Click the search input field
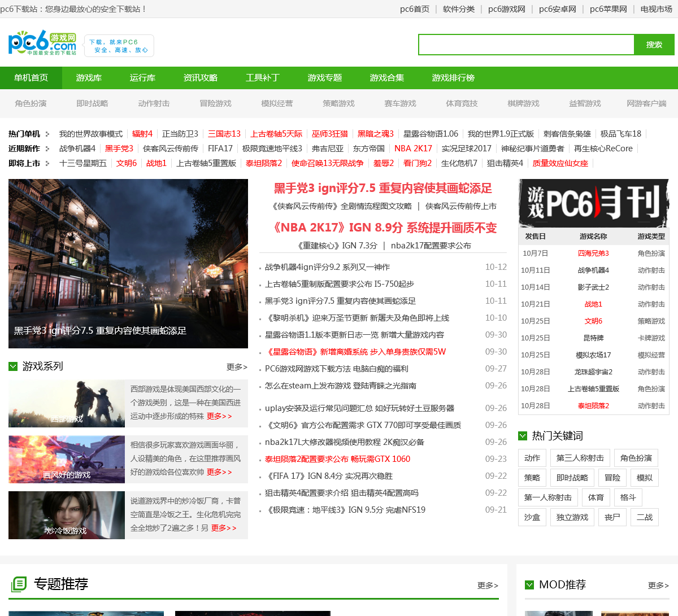 click(526, 45)
